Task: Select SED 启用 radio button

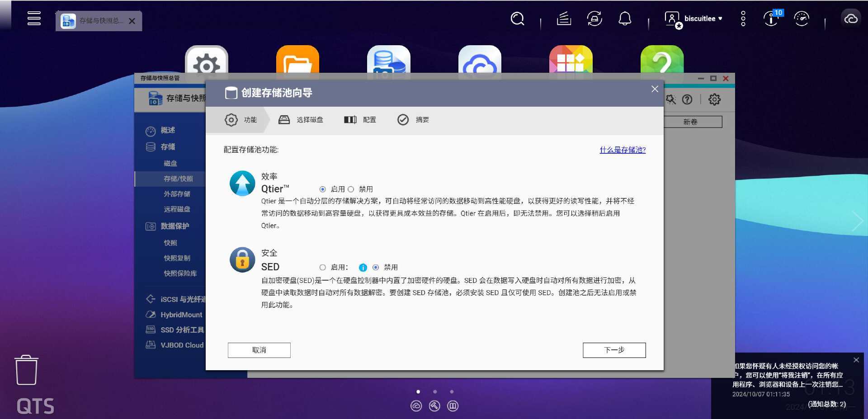Action: tap(322, 268)
